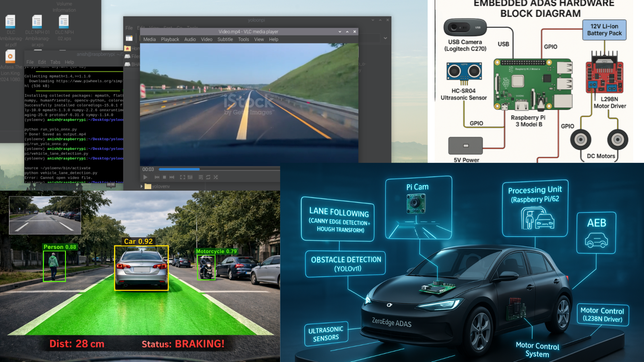Show the VLC playlist

201,177
